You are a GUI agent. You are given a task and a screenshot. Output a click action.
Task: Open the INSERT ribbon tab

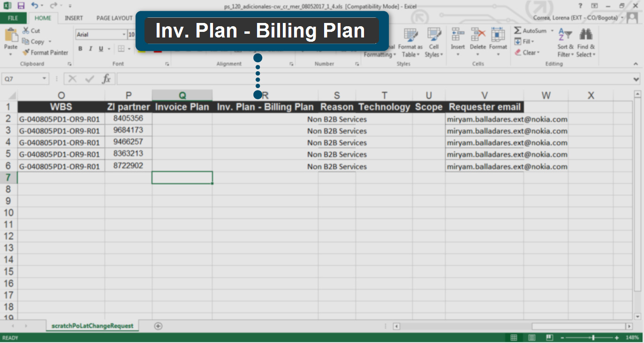click(x=74, y=18)
